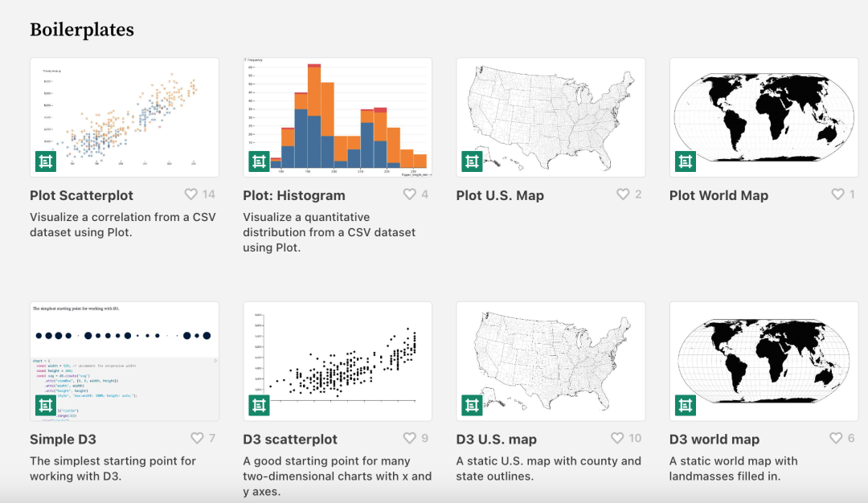The width and height of the screenshot is (868, 503).
Task: Click the heart beside Plot World Map
Action: (x=837, y=194)
